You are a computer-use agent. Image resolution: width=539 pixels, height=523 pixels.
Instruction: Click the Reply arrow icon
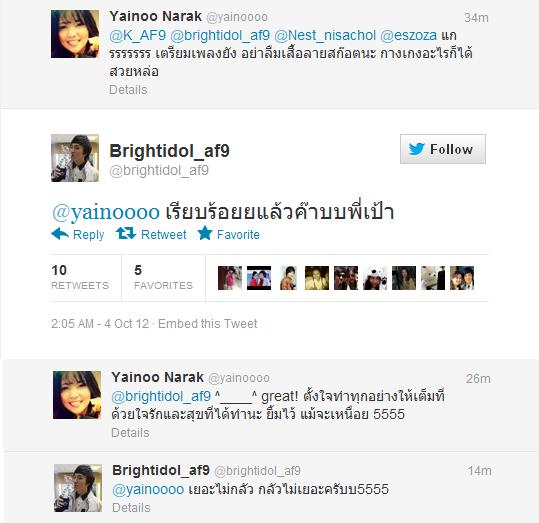(60, 234)
